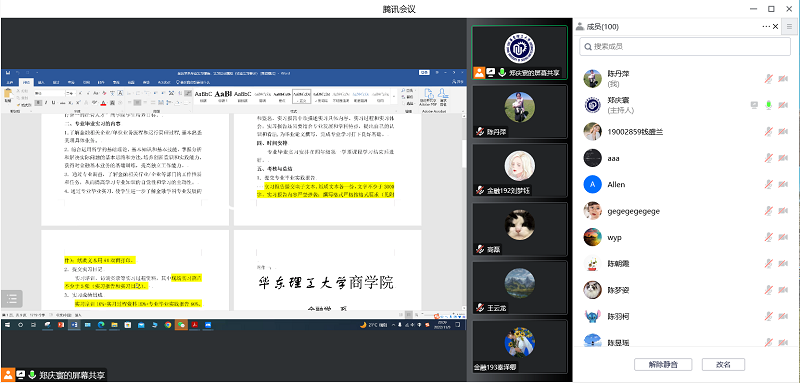Click the screen share icon next to 郑庆寰

point(755,105)
